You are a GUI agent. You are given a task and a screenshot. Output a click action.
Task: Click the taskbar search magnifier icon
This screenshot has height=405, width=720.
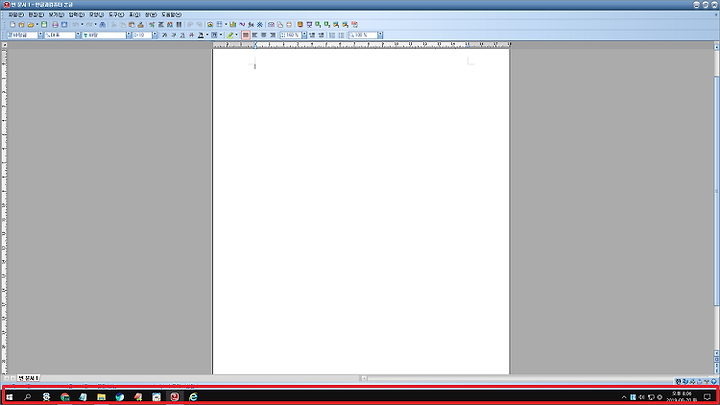28,397
